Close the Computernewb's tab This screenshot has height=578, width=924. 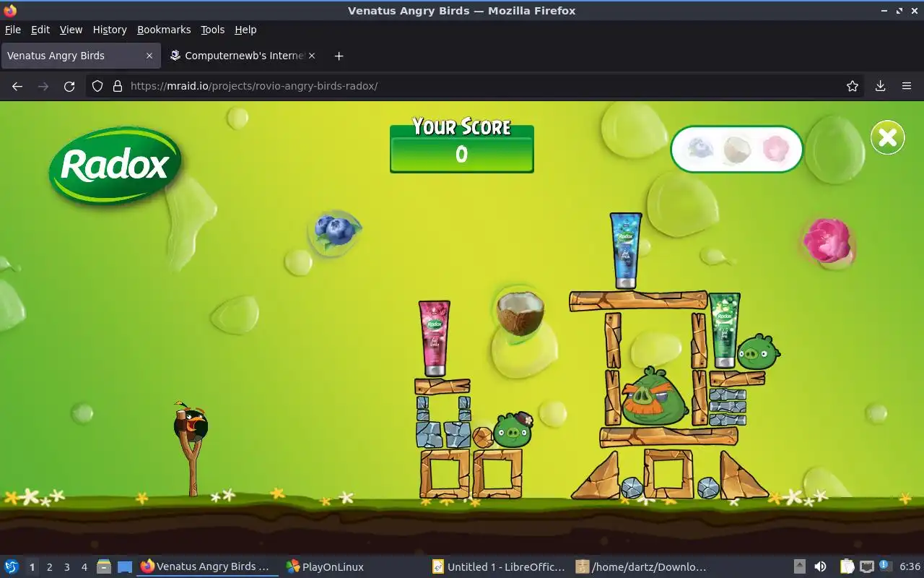[313, 56]
